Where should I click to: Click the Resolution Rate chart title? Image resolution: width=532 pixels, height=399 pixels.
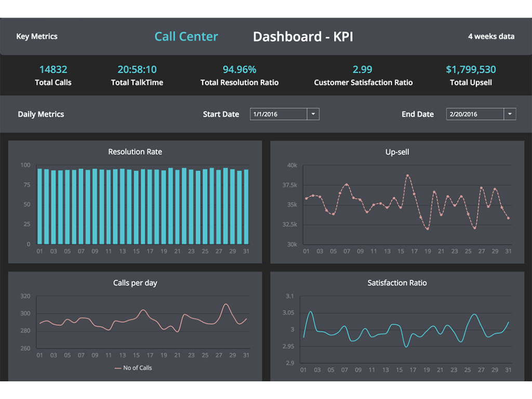coord(135,152)
